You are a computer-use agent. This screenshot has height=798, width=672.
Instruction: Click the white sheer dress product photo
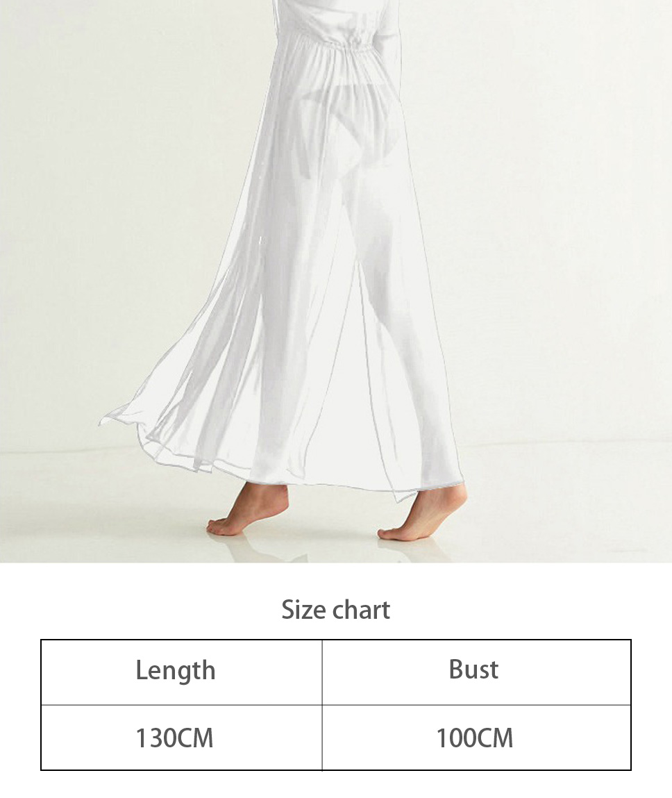coord(336,281)
